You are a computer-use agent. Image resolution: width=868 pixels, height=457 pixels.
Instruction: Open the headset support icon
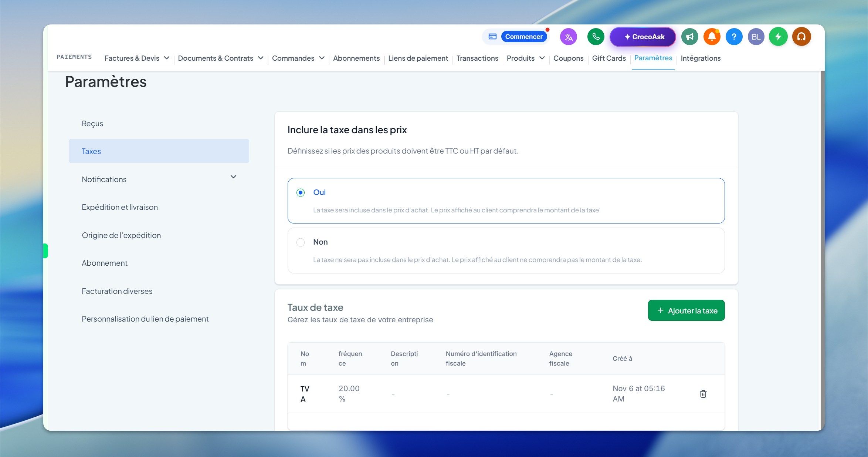pyautogui.click(x=801, y=37)
